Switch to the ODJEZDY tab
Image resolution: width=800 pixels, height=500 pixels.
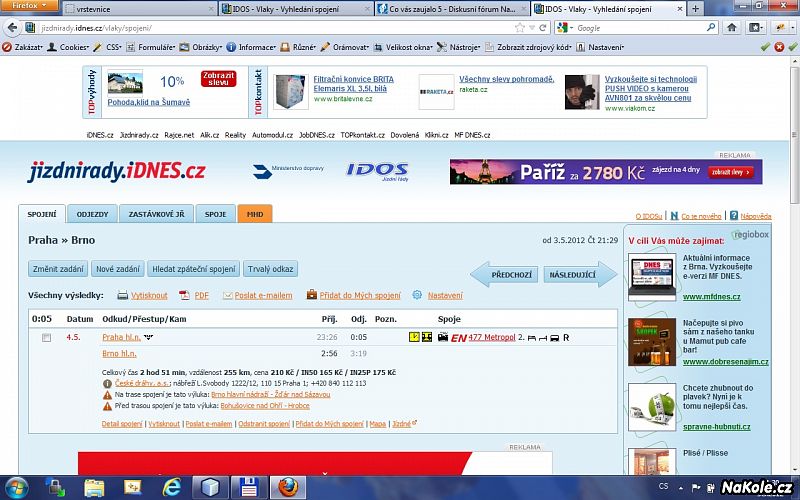tap(92, 214)
